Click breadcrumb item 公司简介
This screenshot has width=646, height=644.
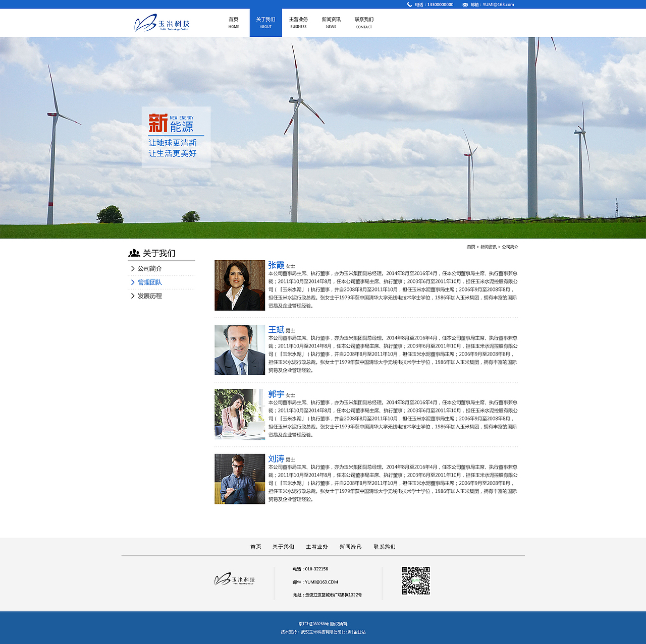pos(510,247)
